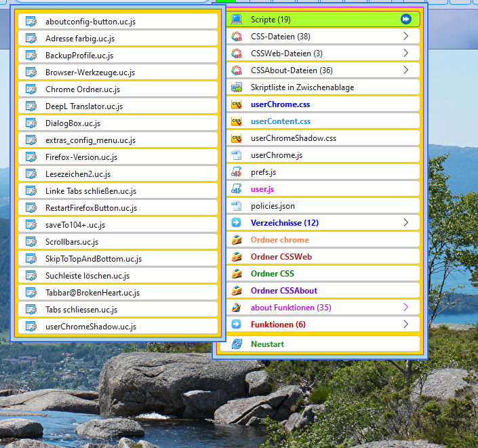Expand the CSS-Dateien (38) submenu arrow
This screenshot has height=448, width=478.
point(406,37)
